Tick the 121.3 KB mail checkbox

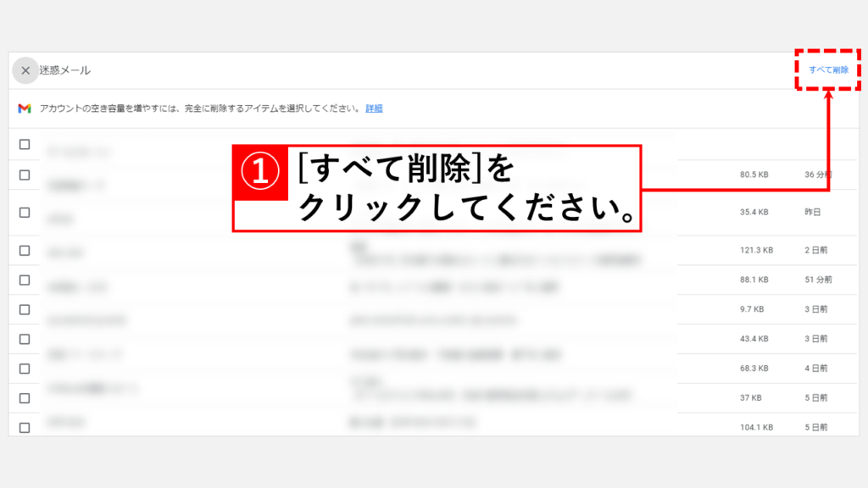[x=25, y=251]
